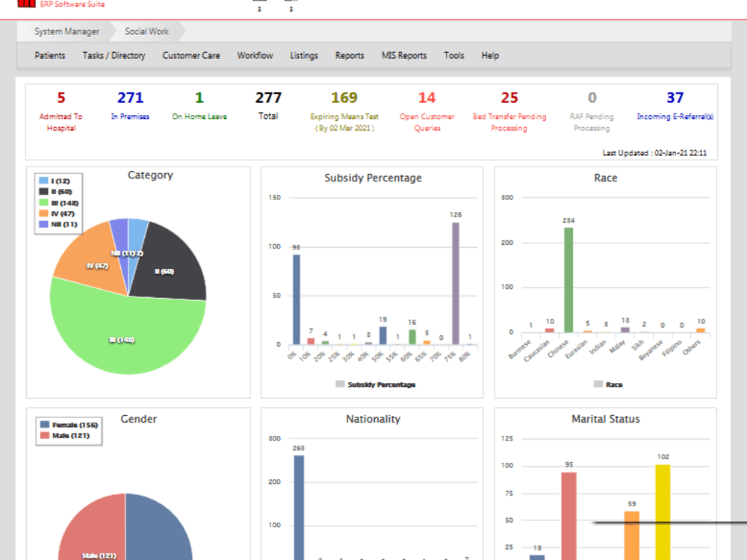Open Bed Transfer Pending Processing count 25

(509, 98)
